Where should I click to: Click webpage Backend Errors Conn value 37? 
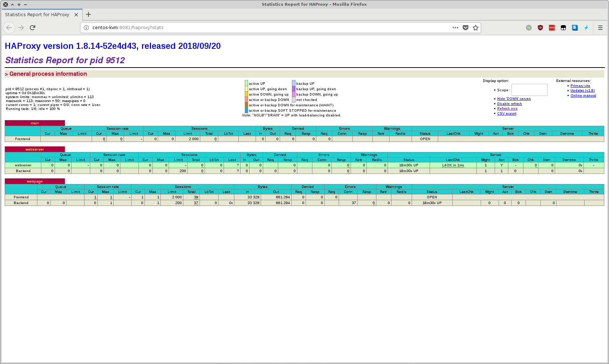coord(354,203)
